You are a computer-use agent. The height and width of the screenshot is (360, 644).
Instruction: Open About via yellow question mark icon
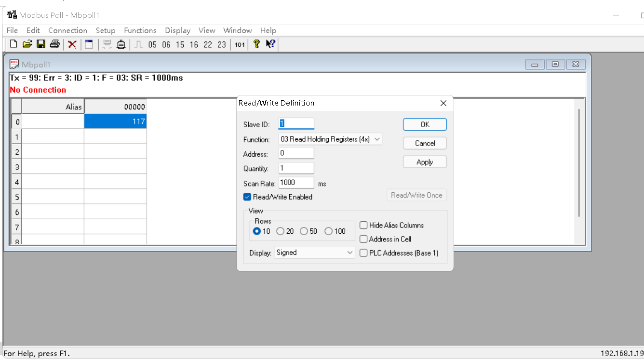(256, 44)
